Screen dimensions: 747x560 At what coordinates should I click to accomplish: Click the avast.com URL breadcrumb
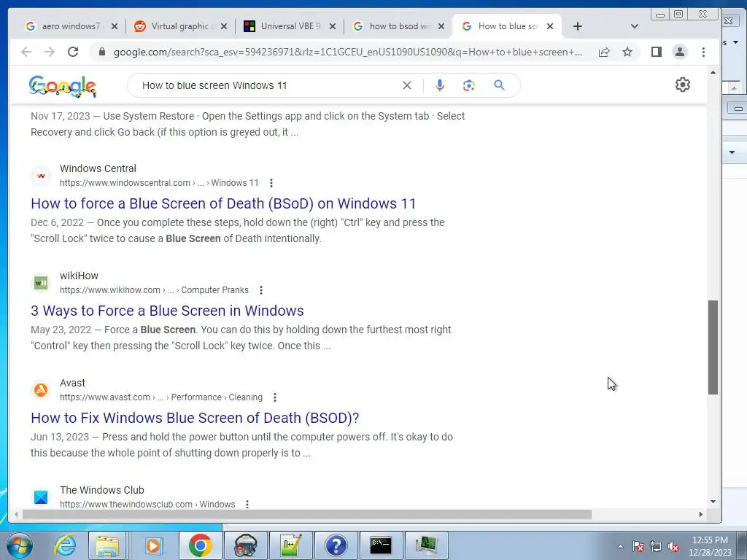(x=161, y=397)
